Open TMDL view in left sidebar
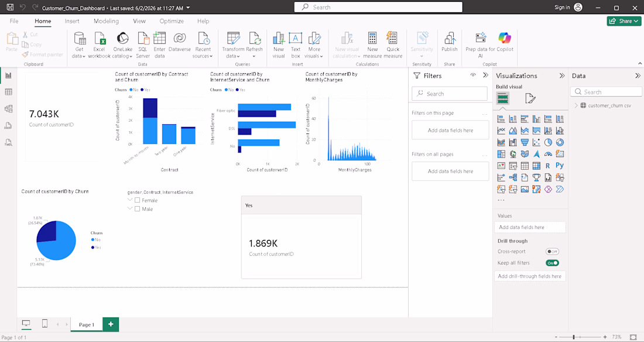This screenshot has height=342, width=644. [8, 143]
